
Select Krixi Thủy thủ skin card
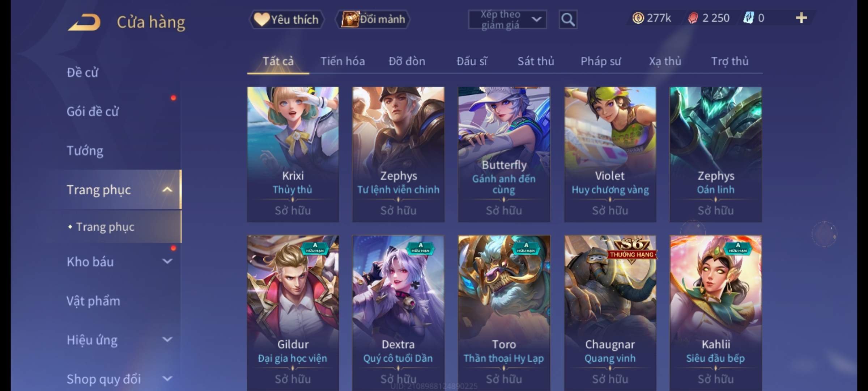pos(293,154)
